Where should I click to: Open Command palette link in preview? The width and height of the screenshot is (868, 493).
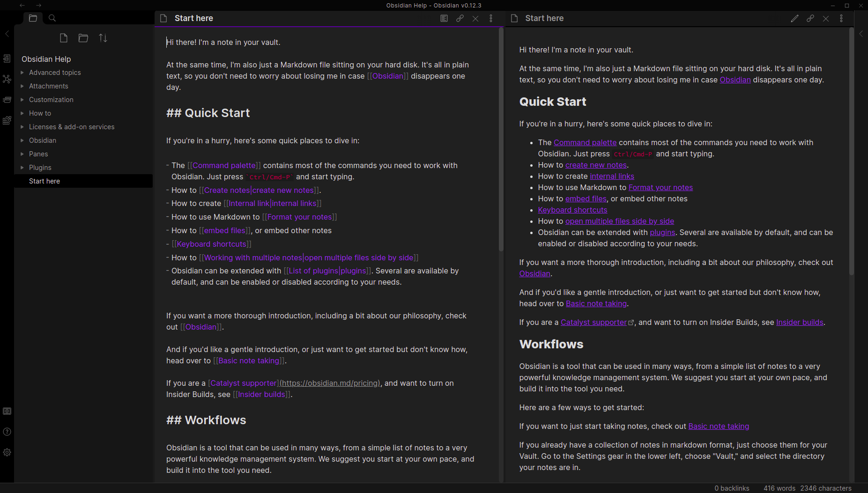coord(585,142)
